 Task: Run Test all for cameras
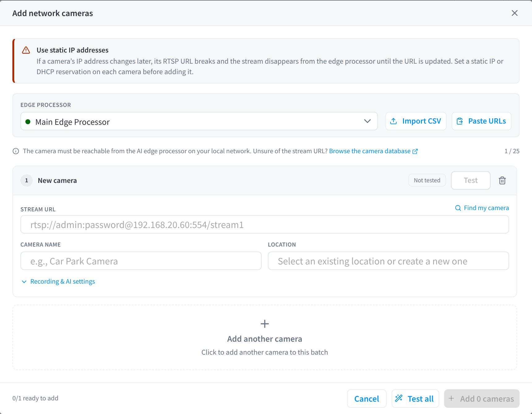(x=415, y=399)
